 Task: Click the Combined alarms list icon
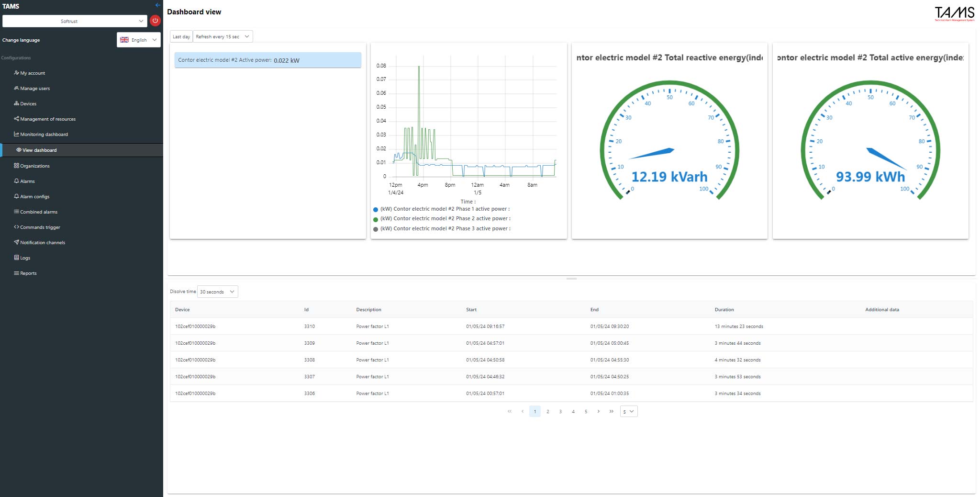pos(16,212)
